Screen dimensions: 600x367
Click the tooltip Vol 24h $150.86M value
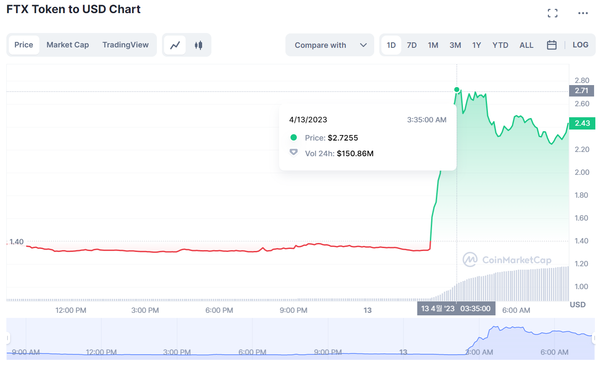point(355,153)
